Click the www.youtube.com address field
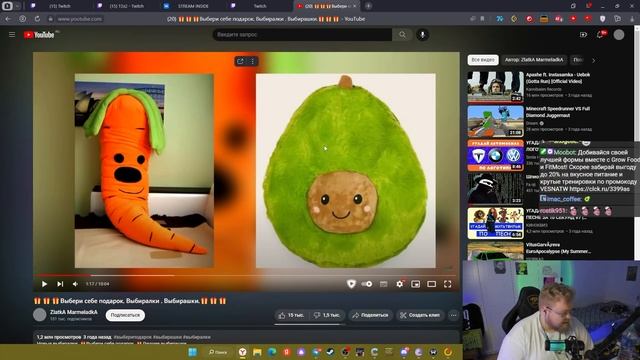This screenshot has width=640, height=360. click(80, 19)
